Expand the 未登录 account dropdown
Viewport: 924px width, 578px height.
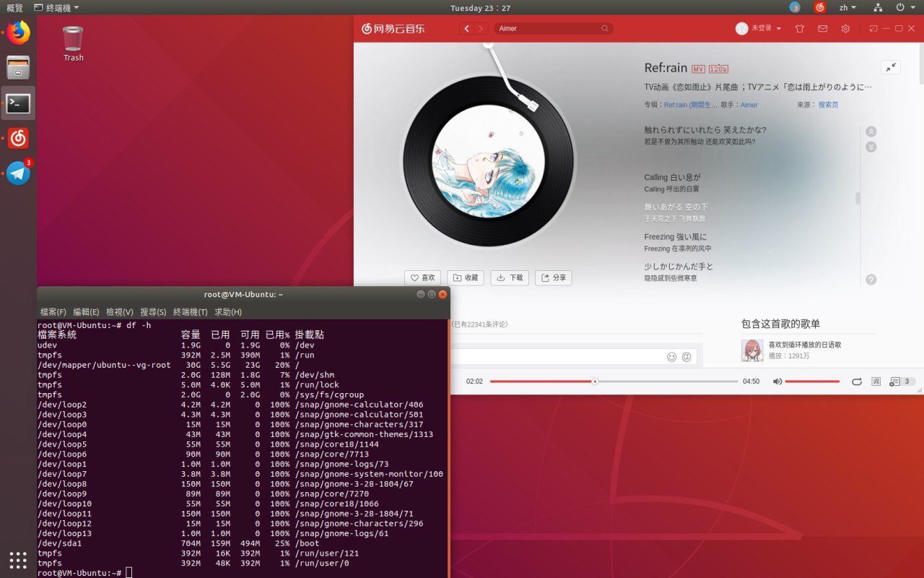[x=767, y=29]
